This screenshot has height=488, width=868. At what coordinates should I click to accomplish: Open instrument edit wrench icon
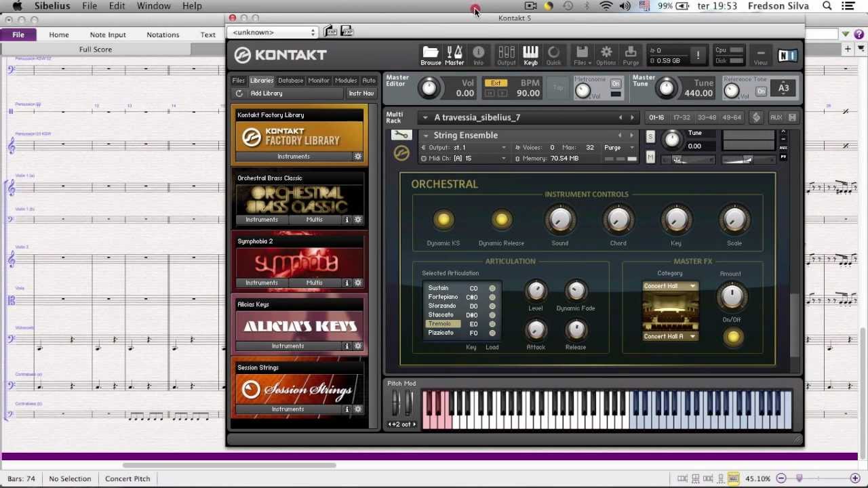(x=401, y=136)
